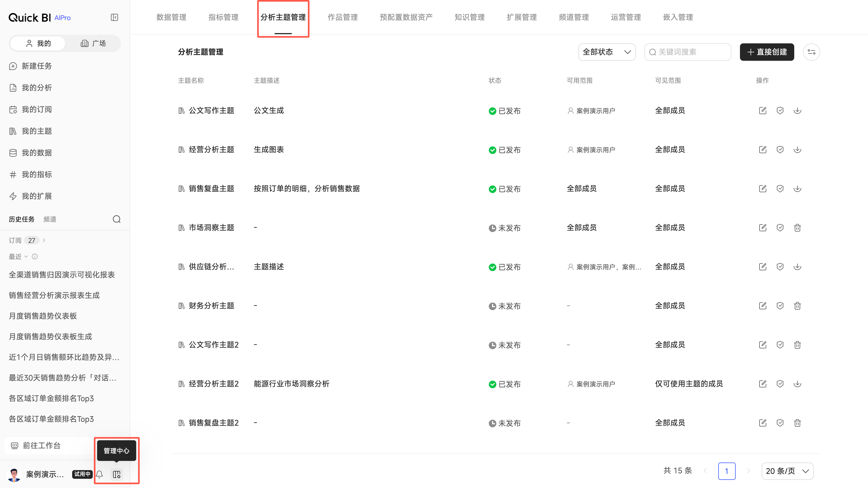Switch to the 指标管理 tab
This screenshot has width=868, height=488.
click(224, 17)
